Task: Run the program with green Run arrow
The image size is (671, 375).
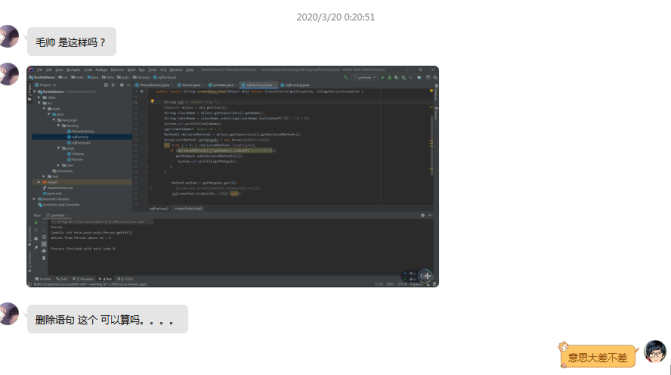Action: pyautogui.click(x=383, y=77)
